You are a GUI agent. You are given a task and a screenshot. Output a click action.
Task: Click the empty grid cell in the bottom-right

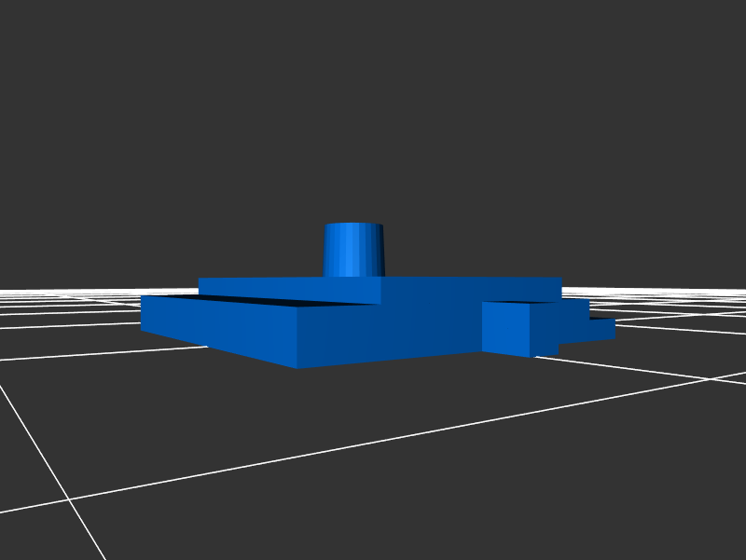pyautogui.click(x=606, y=485)
